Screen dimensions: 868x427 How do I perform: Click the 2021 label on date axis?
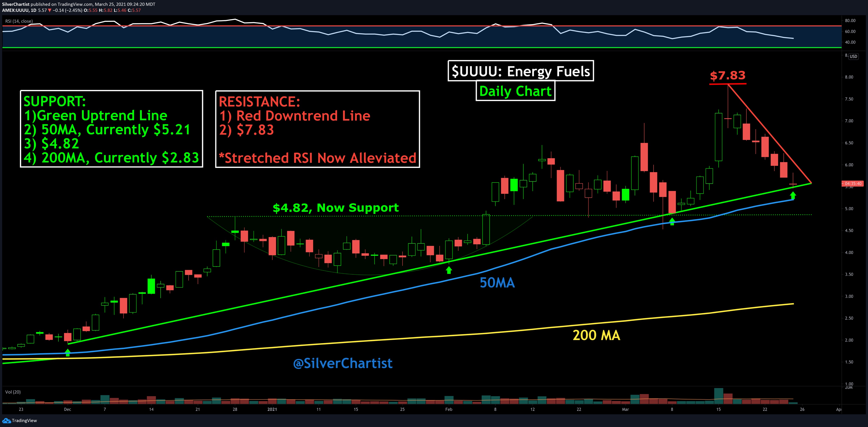[272, 409]
